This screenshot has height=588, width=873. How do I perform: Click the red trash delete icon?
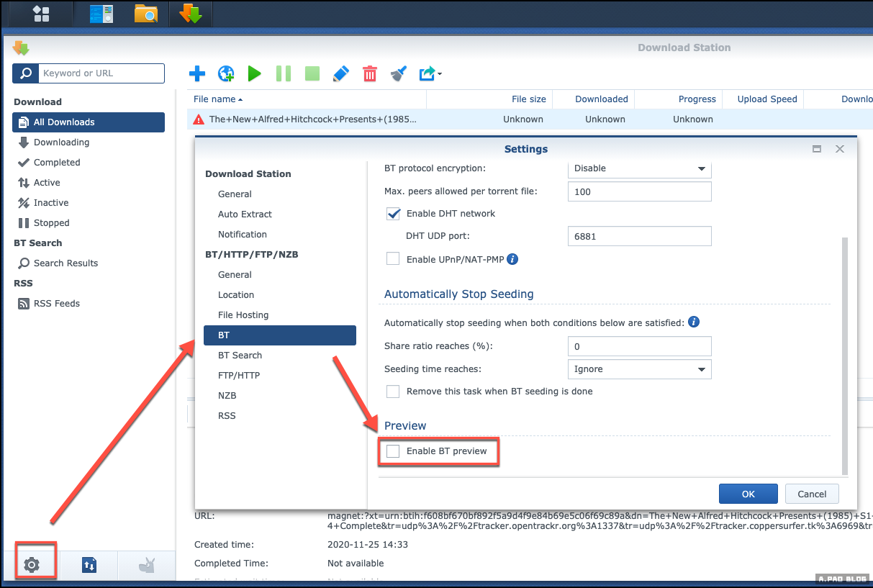tap(369, 73)
